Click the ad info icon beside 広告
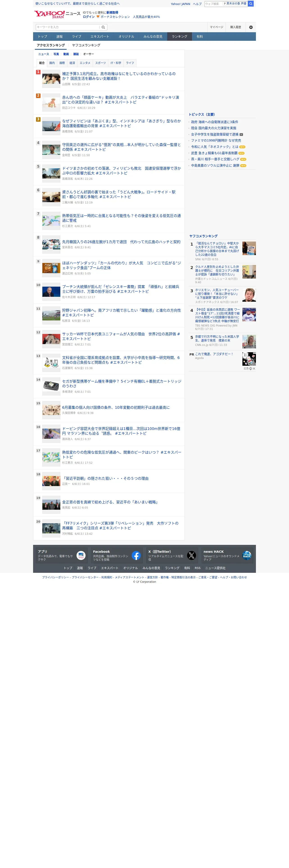Image resolution: width=289 pixels, height=868 pixels. point(251,369)
